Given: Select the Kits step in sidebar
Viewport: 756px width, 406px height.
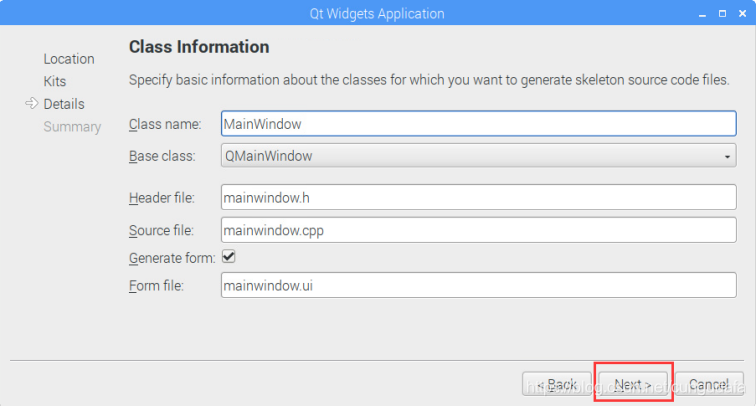Looking at the screenshot, I should (x=54, y=81).
